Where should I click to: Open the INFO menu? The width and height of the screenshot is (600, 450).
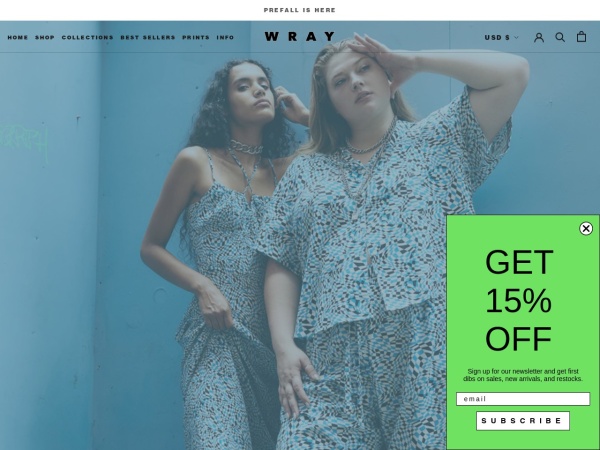(225, 38)
